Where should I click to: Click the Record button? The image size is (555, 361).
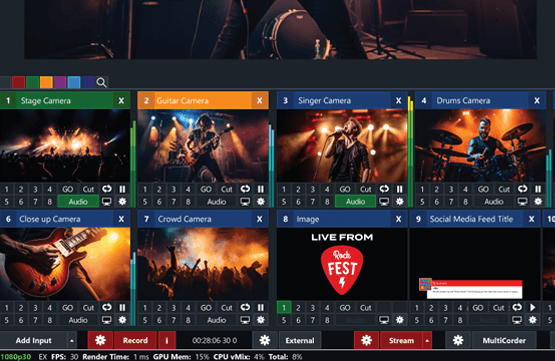click(x=135, y=340)
